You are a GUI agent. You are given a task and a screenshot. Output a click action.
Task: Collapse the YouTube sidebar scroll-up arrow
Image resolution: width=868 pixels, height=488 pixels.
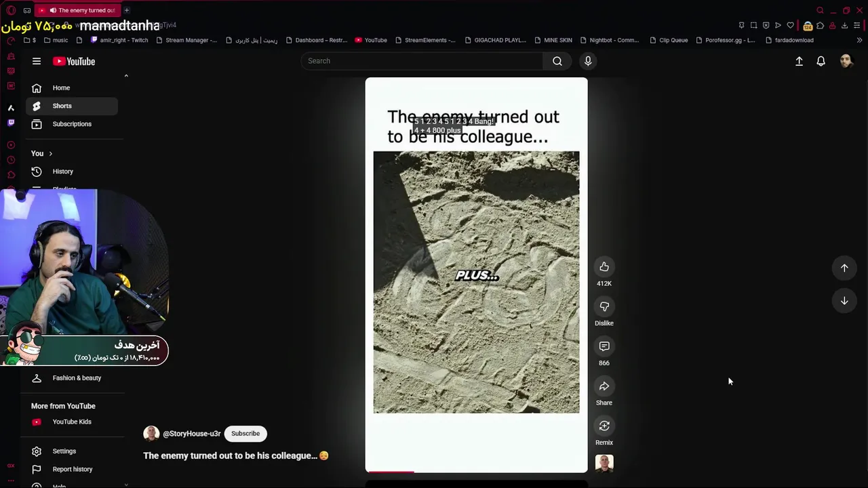point(126,76)
